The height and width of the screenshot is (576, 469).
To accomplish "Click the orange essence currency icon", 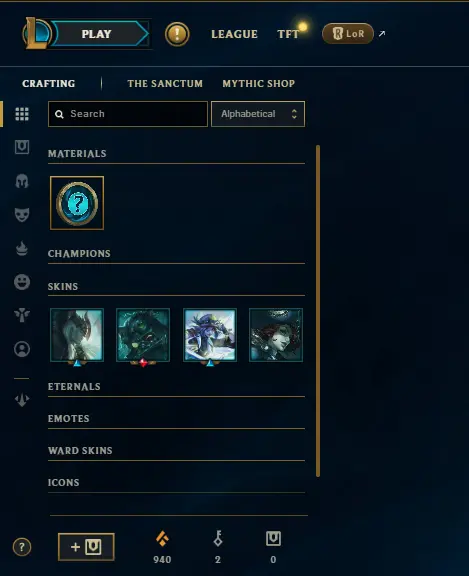I will (162, 539).
